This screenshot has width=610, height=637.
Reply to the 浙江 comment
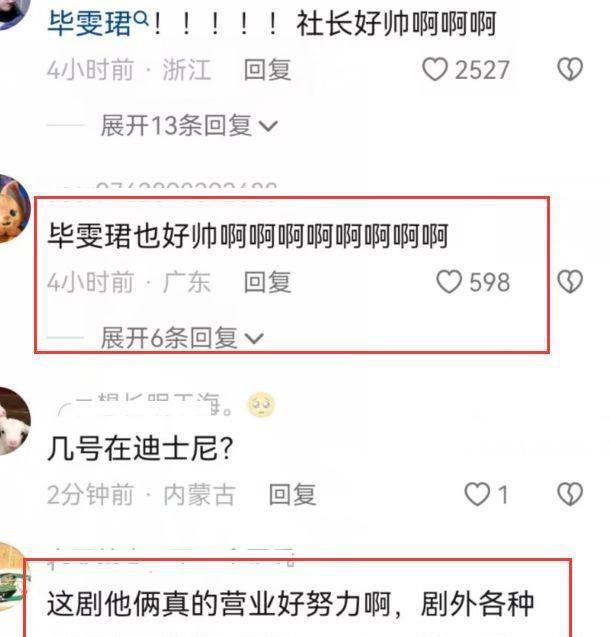[268, 69]
